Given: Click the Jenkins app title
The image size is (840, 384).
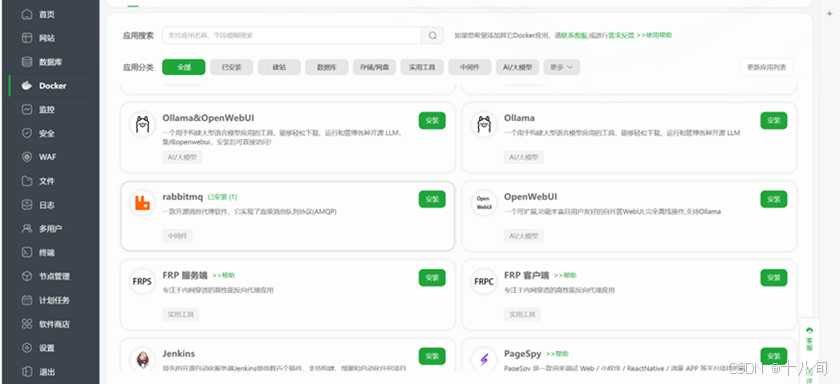Looking at the screenshot, I should 178,354.
